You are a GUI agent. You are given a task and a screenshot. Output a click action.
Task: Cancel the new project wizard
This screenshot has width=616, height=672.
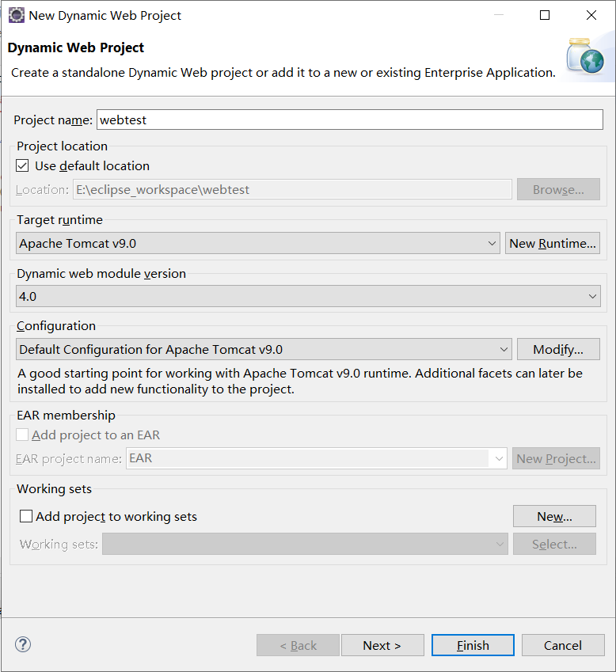tap(563, 645)
